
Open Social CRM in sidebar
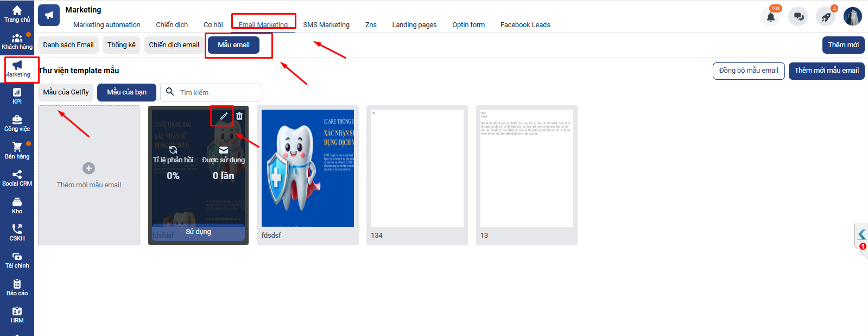click(17, 178)
